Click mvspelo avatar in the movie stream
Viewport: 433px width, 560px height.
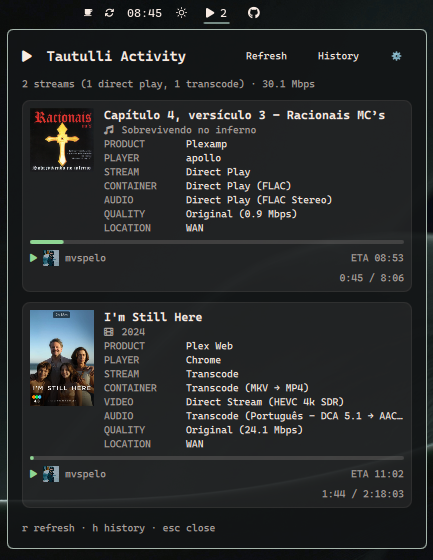pyautogui.click(x=51, y=474)
